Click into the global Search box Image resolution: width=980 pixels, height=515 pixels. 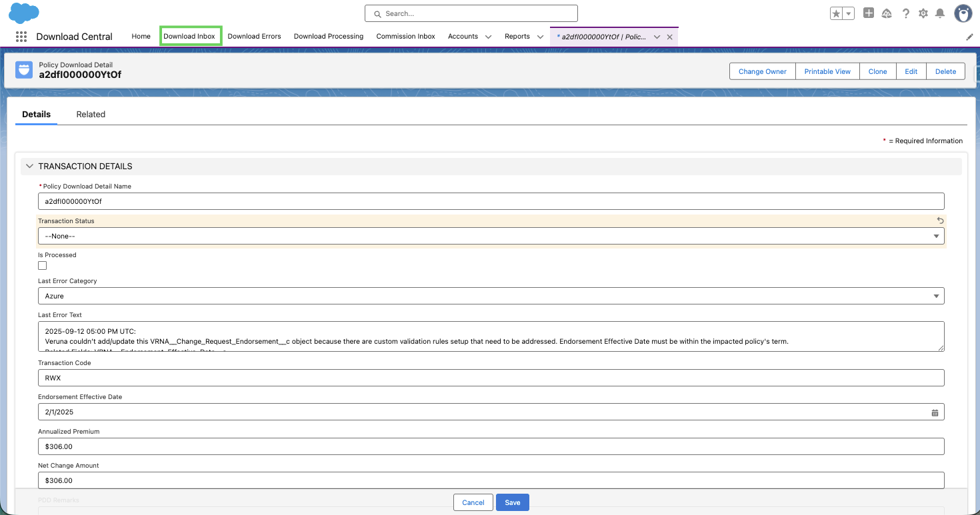point(471,13)
